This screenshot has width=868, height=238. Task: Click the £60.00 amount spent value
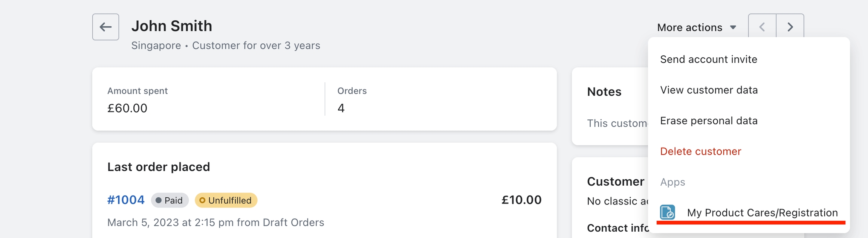[127, 108]
